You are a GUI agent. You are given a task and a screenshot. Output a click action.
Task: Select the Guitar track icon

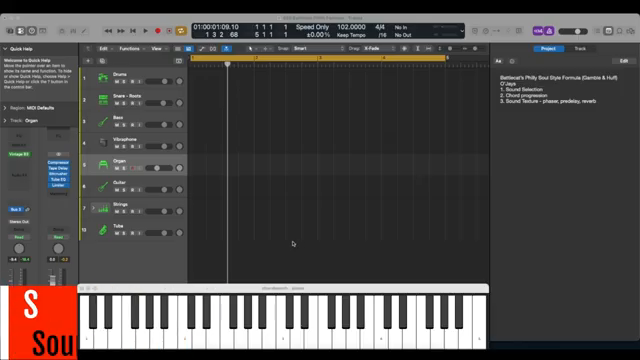pos(103,186)
